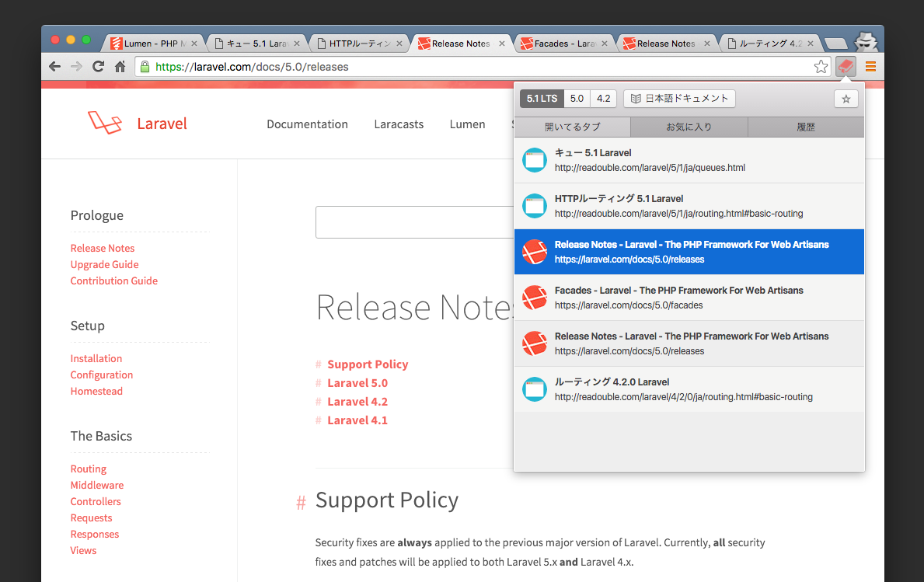The height and width of the screenshot is (582, 924).
Task: Select the キュー 5.1 Laravel popup entry
Action: coord(689,160)
